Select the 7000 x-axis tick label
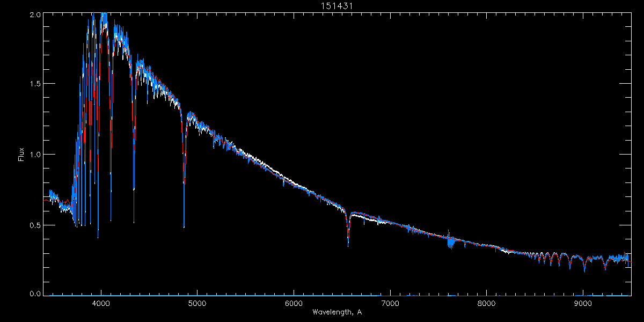This screenshot has height=322, width=644. pos(390,303)
